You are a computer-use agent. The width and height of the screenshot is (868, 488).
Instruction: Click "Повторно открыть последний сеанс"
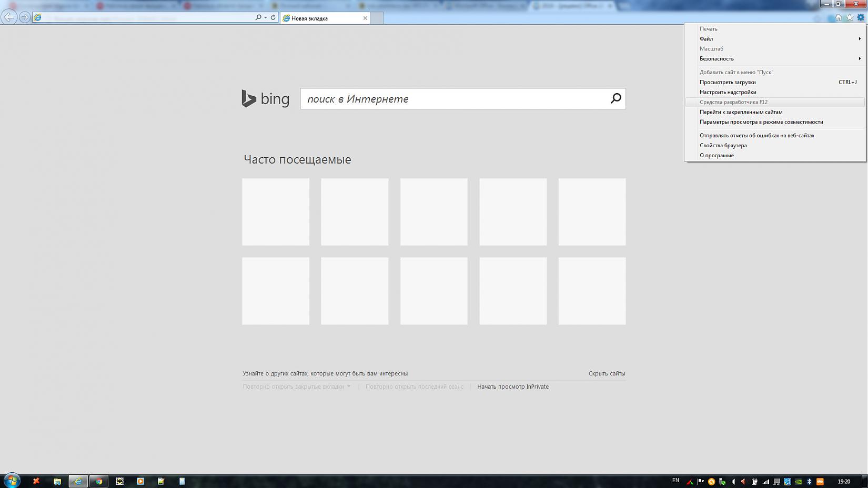pos(415,387)
